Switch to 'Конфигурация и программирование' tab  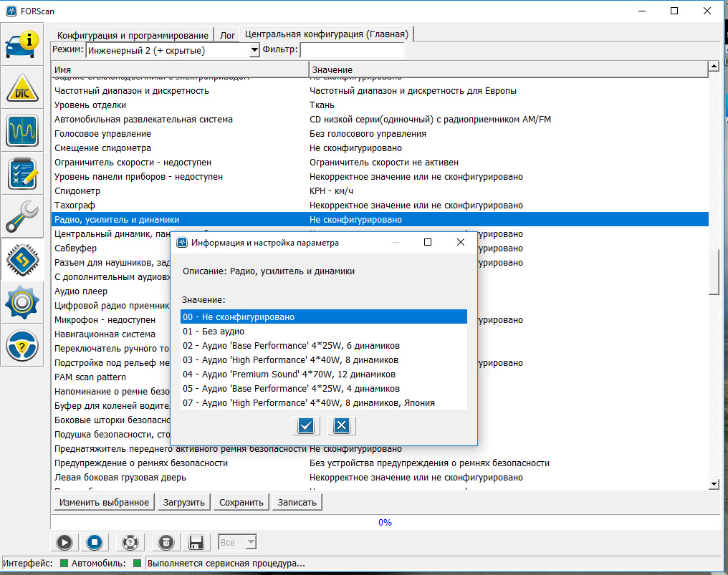(133, 35)
